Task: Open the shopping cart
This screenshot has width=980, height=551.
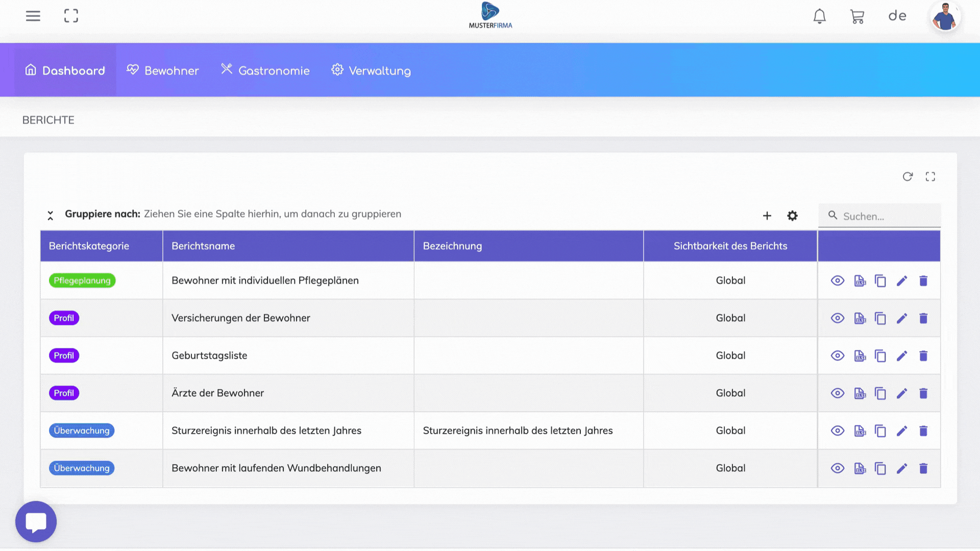Action: click(857, 16)
